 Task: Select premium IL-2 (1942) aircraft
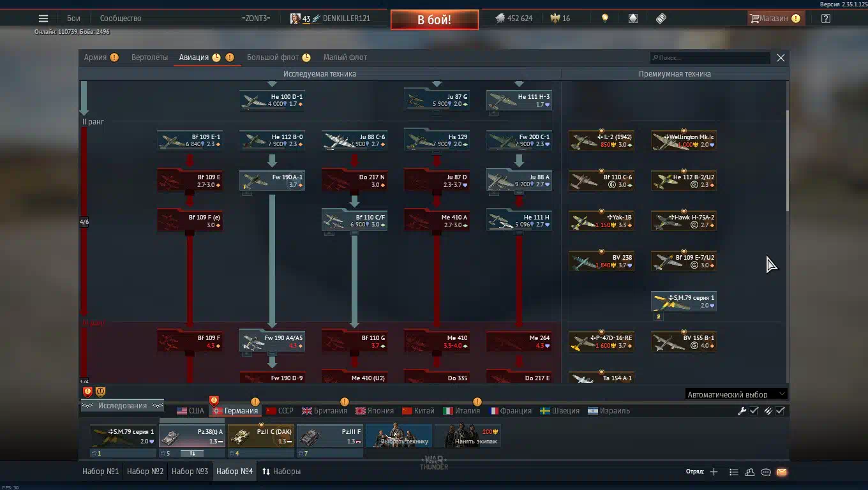601,140
